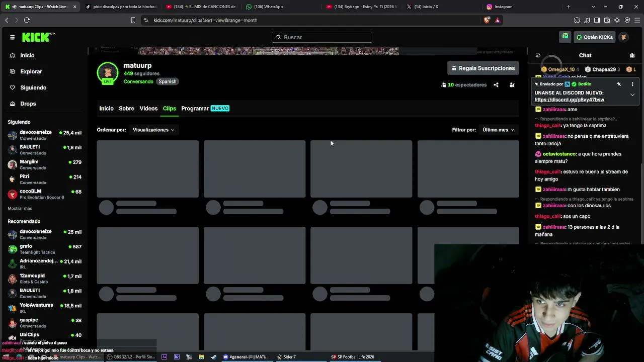Viewport: 644px width, 362px height.
Task: Expand the pinned message chevron
Action: 632,95
